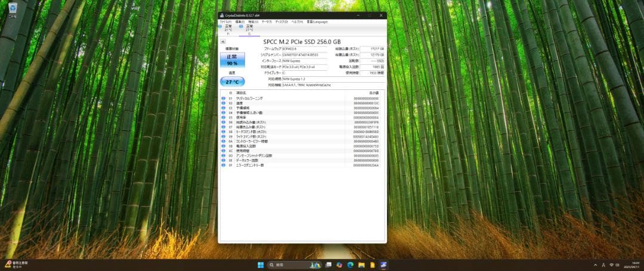Click the SPCC M.2 PCIe SSD 256.0 GB title
The image size is (644, 271).
(302, 42)
